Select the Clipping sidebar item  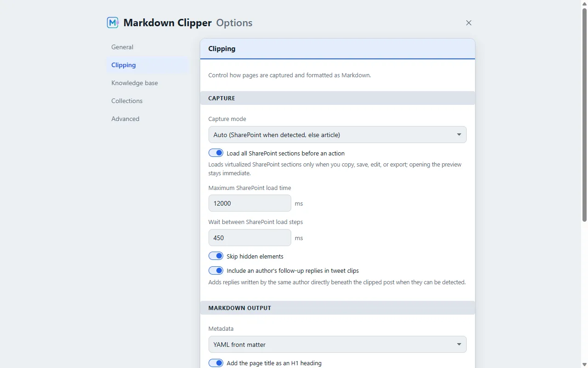click(147, 65)
